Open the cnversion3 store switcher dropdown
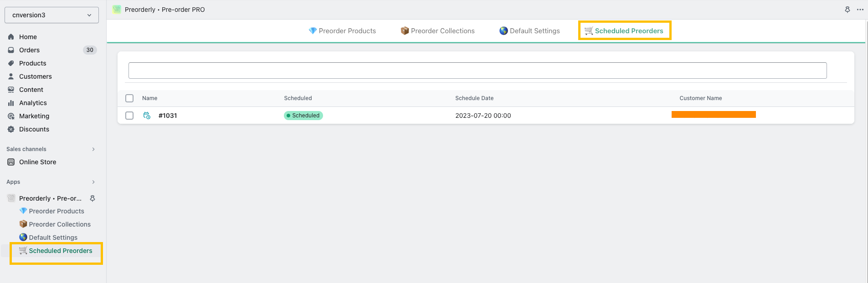This screenshot has height=283, width=868. (x=51, y=15)
